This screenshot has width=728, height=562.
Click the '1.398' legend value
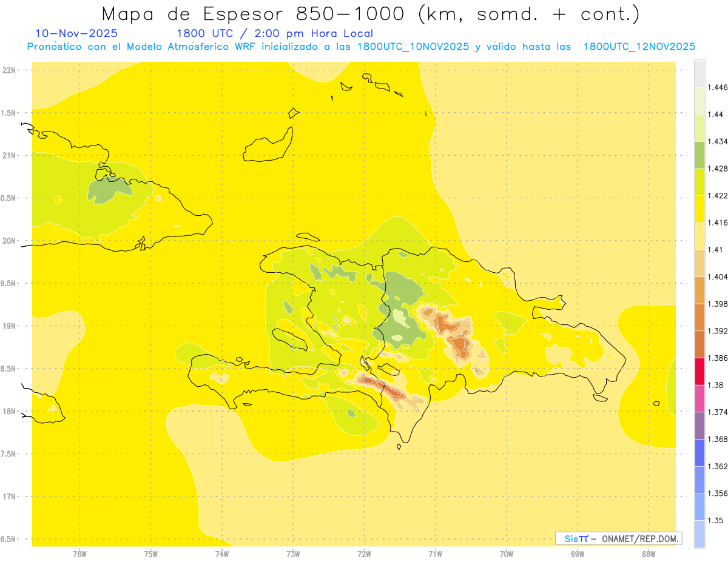click(x=719, y=304)
